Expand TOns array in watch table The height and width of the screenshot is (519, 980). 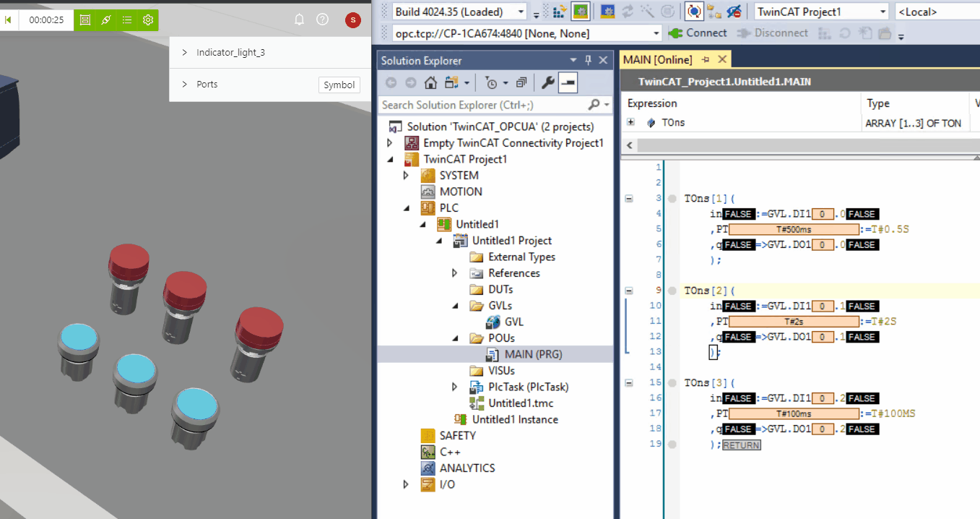pyautogui.click(x=630, y=122)
